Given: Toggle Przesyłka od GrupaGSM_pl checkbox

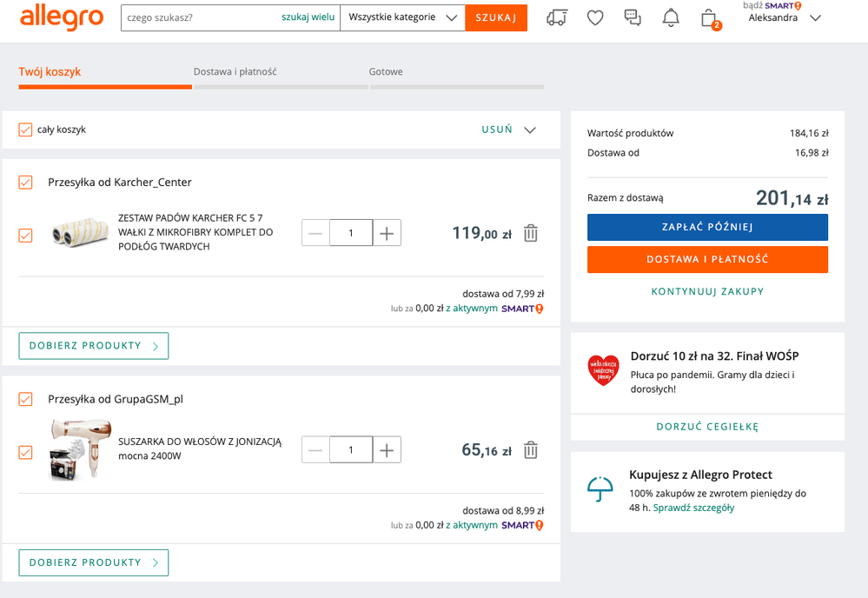Looking at the screenshot, I should point(25,399).
